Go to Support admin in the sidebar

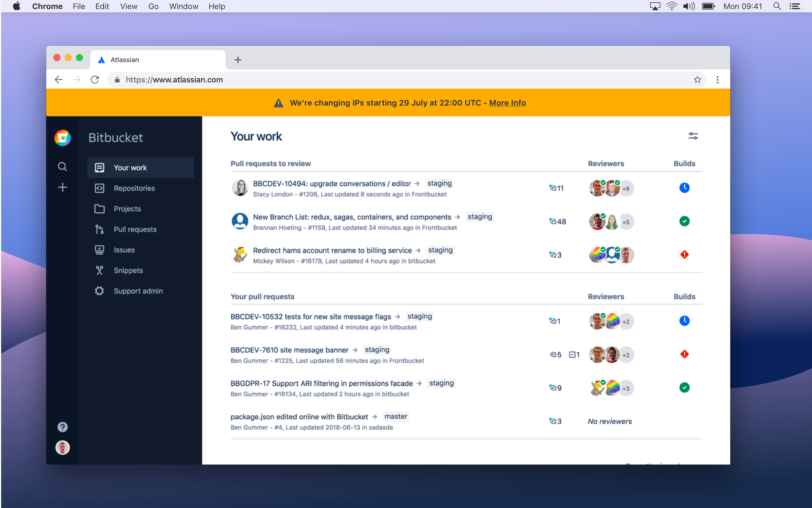point(141,291)
